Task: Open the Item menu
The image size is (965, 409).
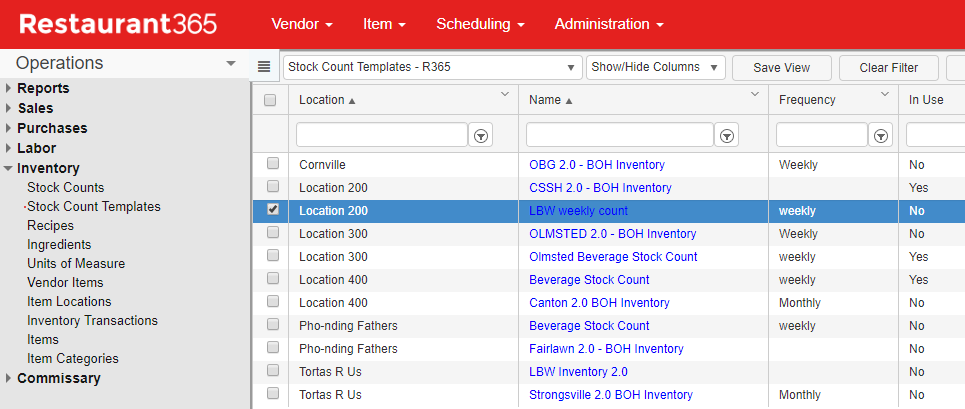Action: tap(384, 24)
